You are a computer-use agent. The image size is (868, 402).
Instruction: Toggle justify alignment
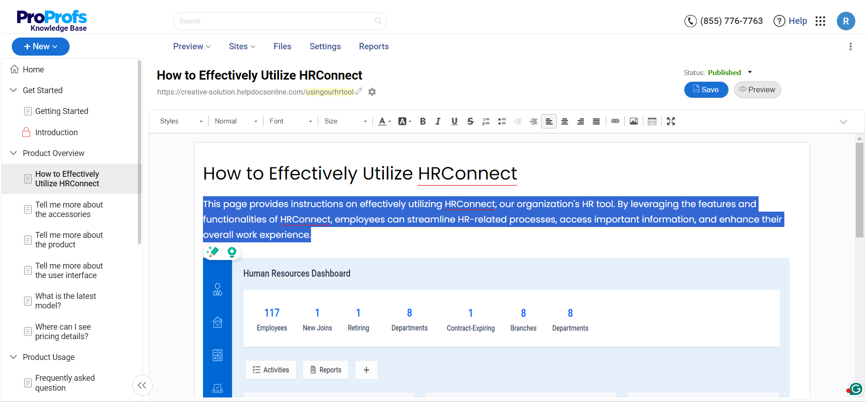596,121
